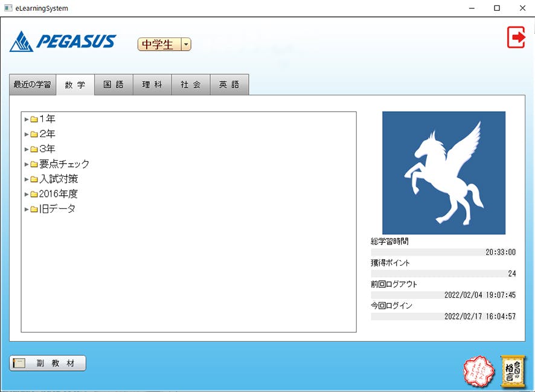The width and height of the screenshot is (535, 392).
Task: Click the pink flower stamp icon
Action: (478, 371)
